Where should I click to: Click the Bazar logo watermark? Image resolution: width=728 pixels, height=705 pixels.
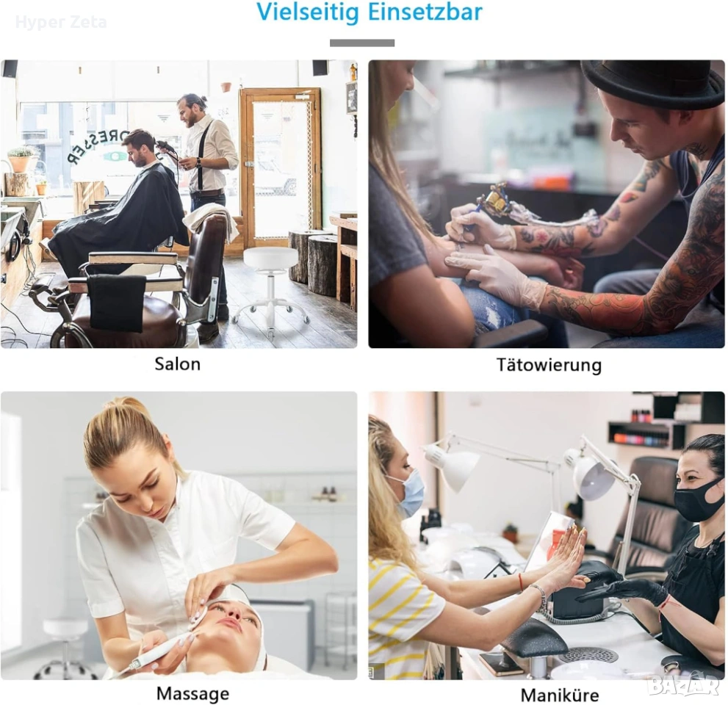coord(684,685)
